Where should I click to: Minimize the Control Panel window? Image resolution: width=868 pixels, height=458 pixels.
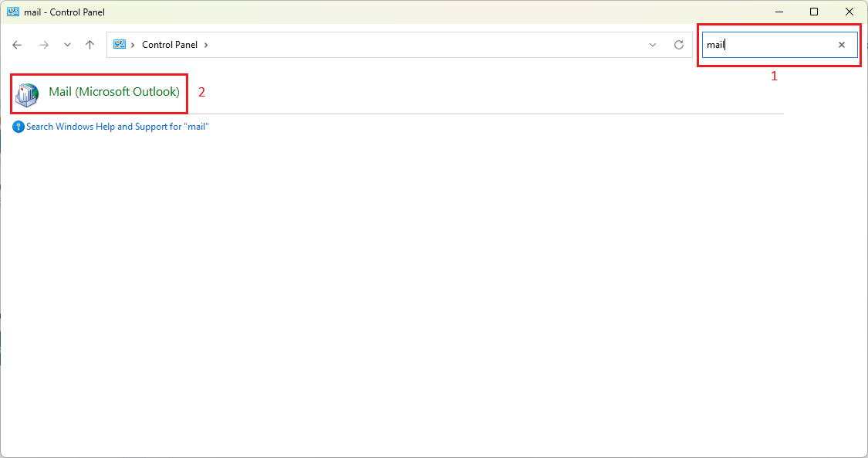pyautogui.click(x=778, y=12)
